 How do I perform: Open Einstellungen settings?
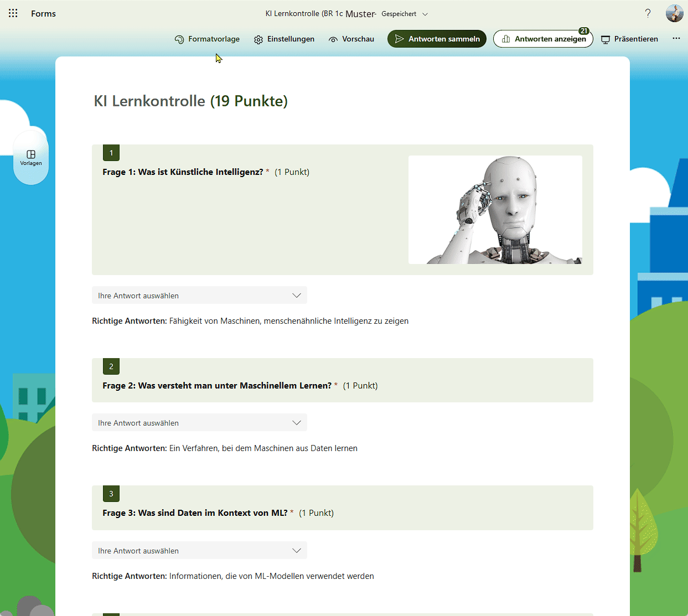284,39
